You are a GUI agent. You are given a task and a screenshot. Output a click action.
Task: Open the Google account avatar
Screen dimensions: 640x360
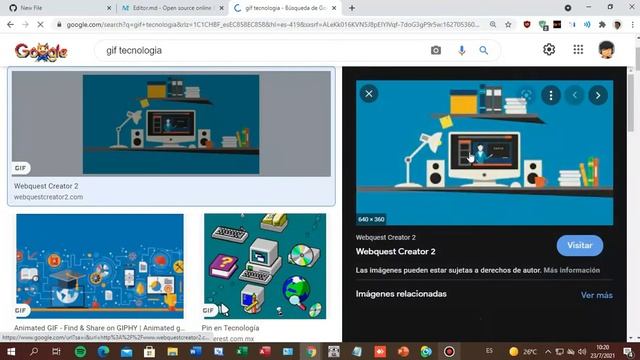tap(607, 50)
